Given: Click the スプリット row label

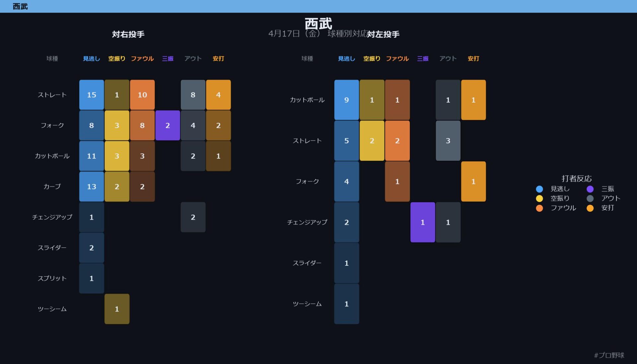Looking at the screenshot, I should pyautogui.click(x=52, y=278).
